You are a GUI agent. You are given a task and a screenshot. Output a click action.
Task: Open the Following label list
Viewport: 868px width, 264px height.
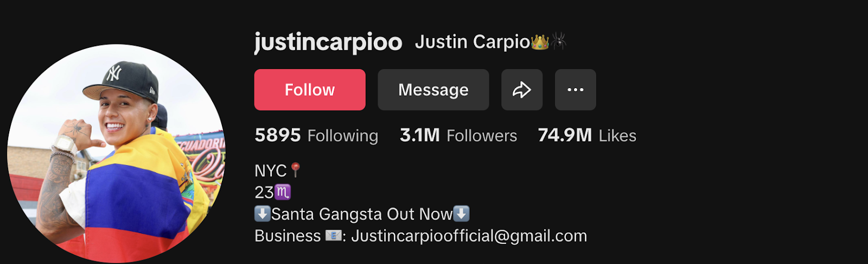(343, 136)
